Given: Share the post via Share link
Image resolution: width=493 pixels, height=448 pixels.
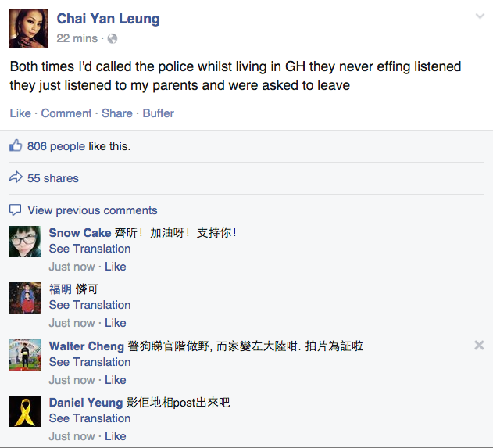Looking at the screenshot, I should pos(117,113).
